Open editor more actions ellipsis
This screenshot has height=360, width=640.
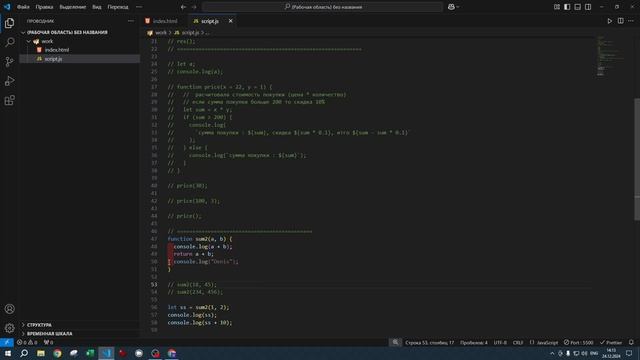(x=631, y=21)
